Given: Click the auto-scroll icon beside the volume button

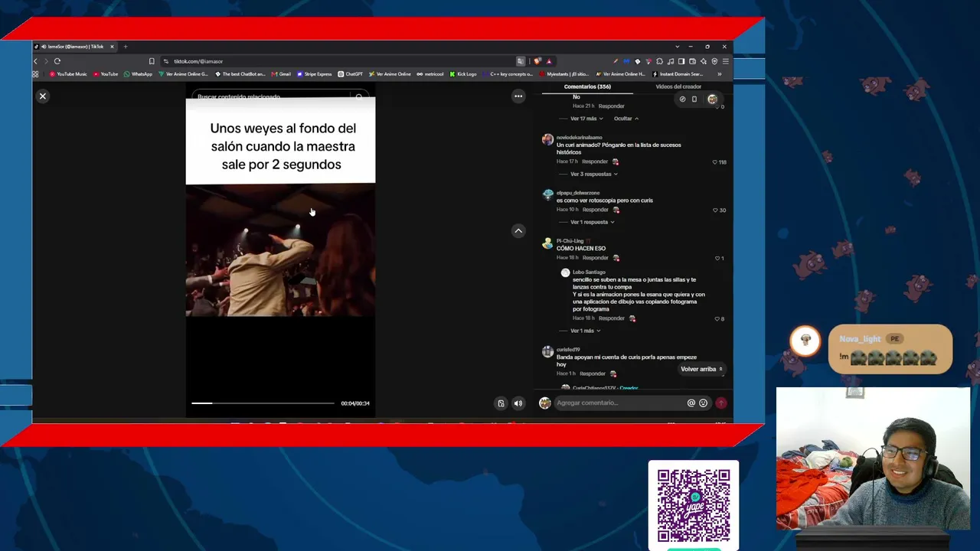Looking at the screenshot, I should pos(501,403).
